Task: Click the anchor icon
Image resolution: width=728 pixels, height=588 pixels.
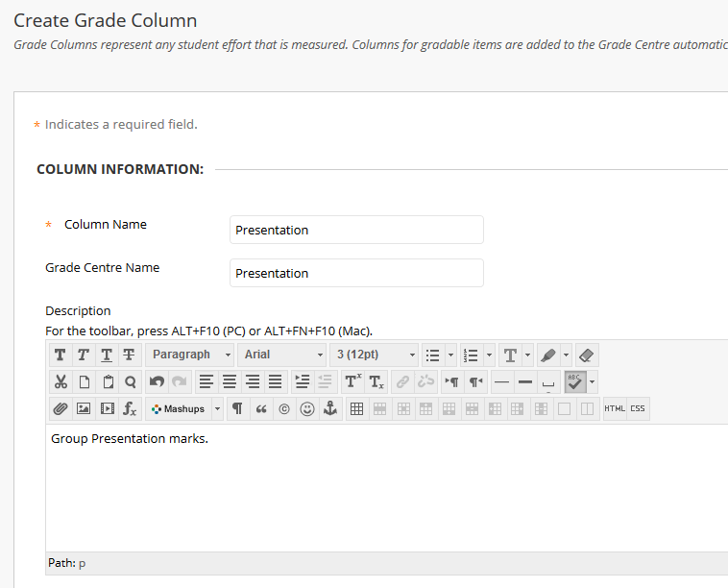Action: (330, 409)
